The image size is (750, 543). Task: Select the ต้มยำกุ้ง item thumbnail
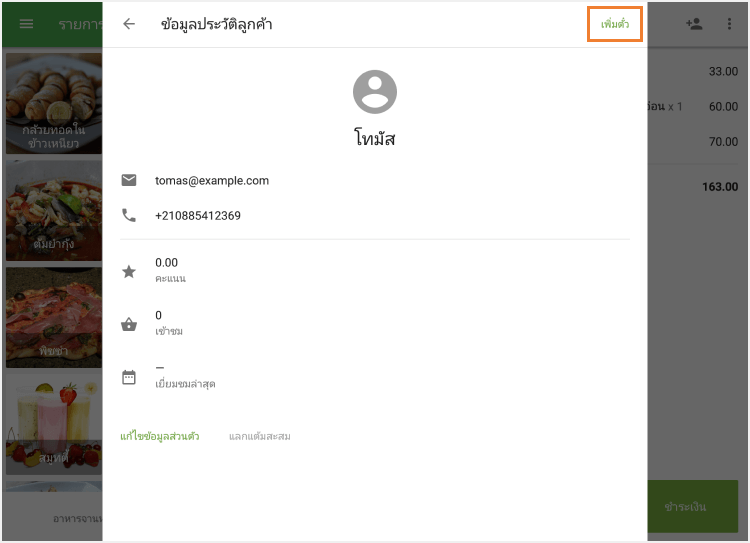[53, 211]
